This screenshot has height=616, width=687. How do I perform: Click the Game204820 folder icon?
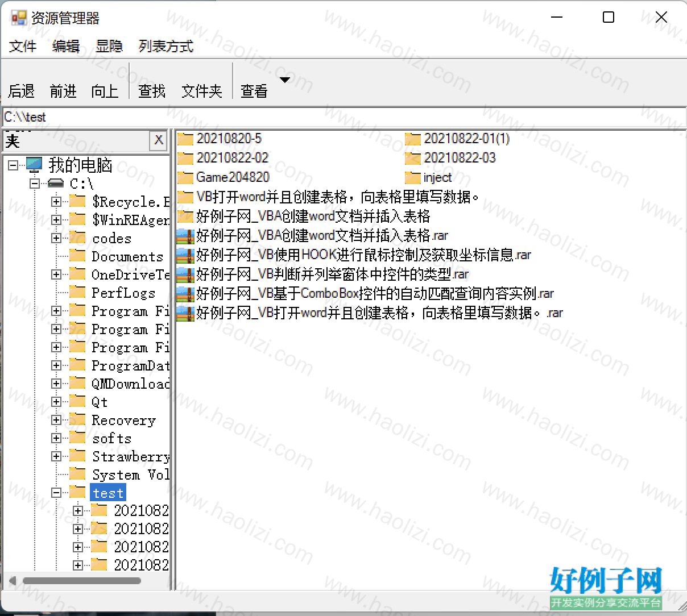pyautogui.click(x=185, y=177)
